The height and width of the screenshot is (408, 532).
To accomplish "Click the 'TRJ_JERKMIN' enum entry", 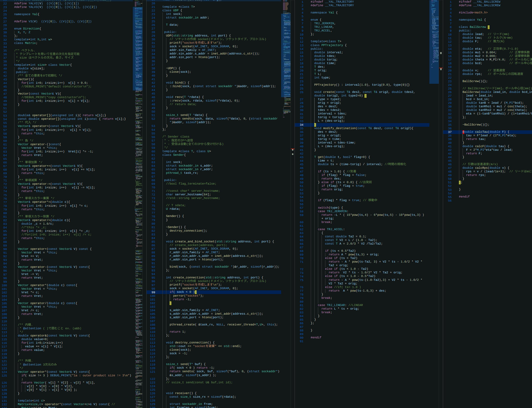I will pos(324,23).
